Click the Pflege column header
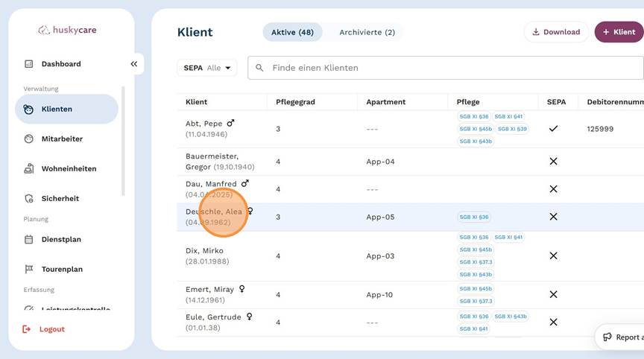This screenshot has width=644, height=359. click(468, 102)
